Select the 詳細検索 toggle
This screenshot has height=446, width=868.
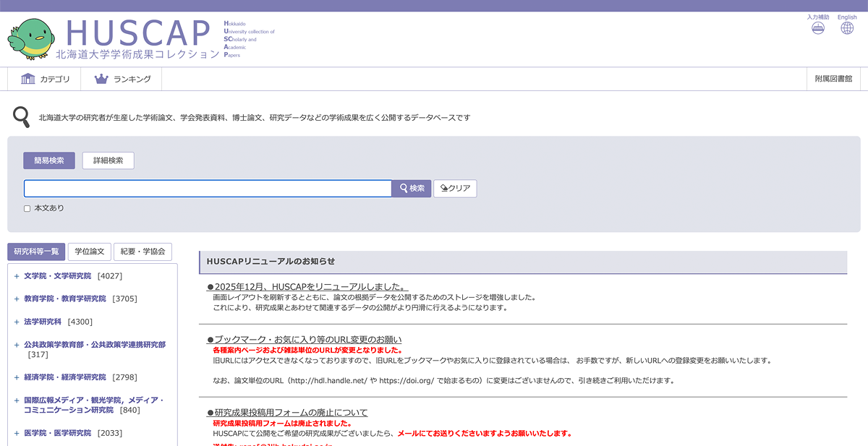pyautogui.click(x=107, y=160)
